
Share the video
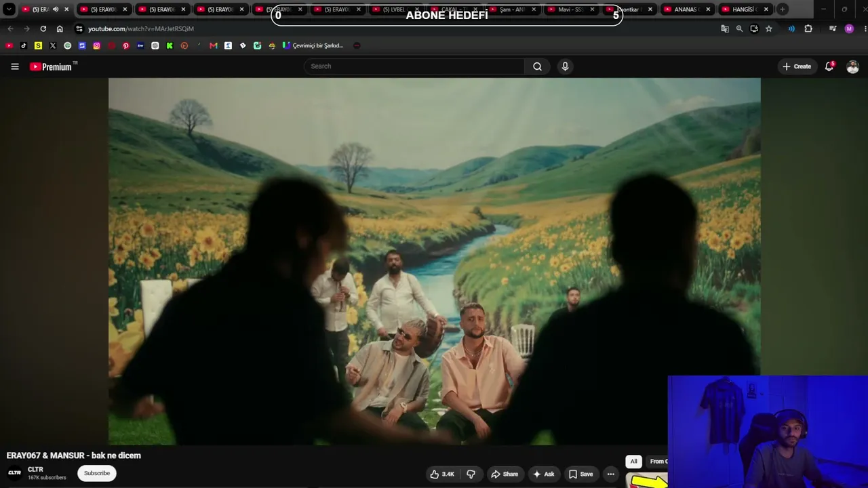click(505, 474)
